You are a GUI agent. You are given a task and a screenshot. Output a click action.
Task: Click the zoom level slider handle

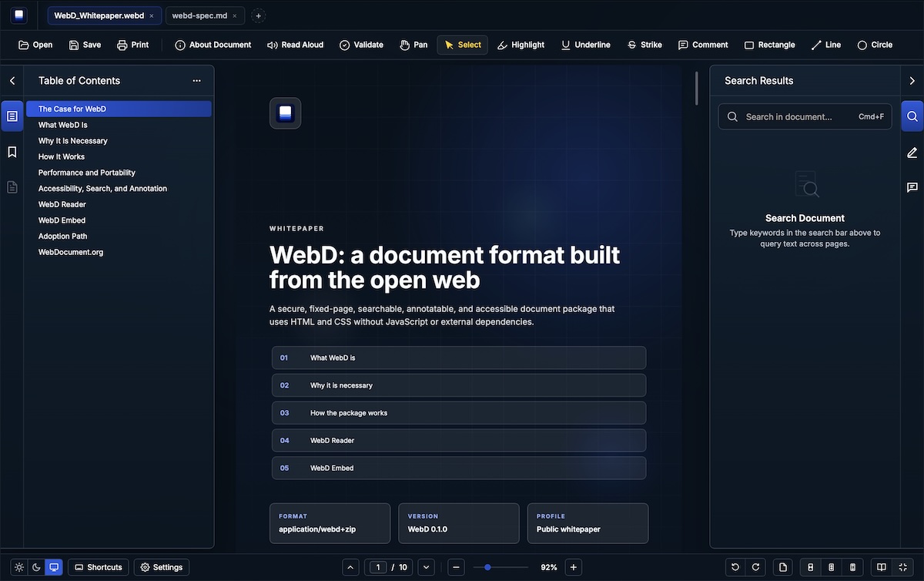(487, 567)
